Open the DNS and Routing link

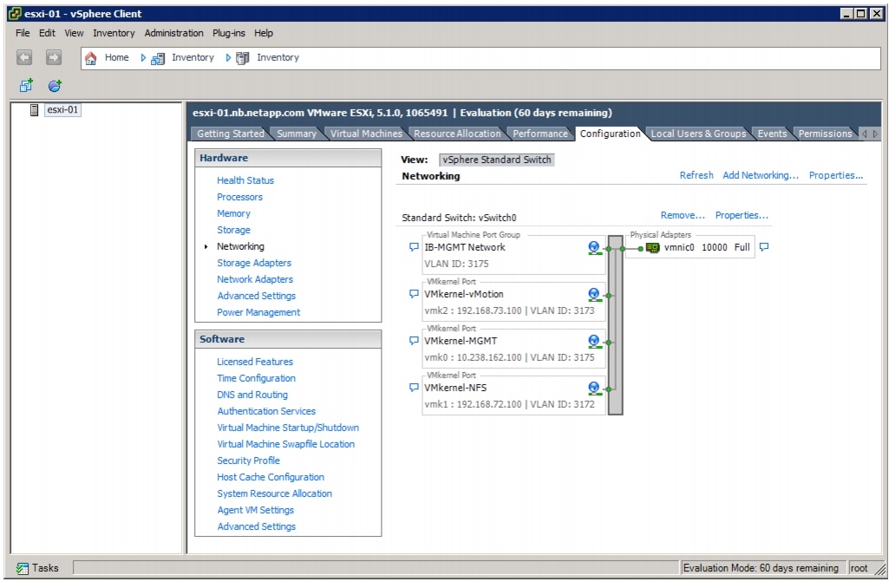pos(252,394)
